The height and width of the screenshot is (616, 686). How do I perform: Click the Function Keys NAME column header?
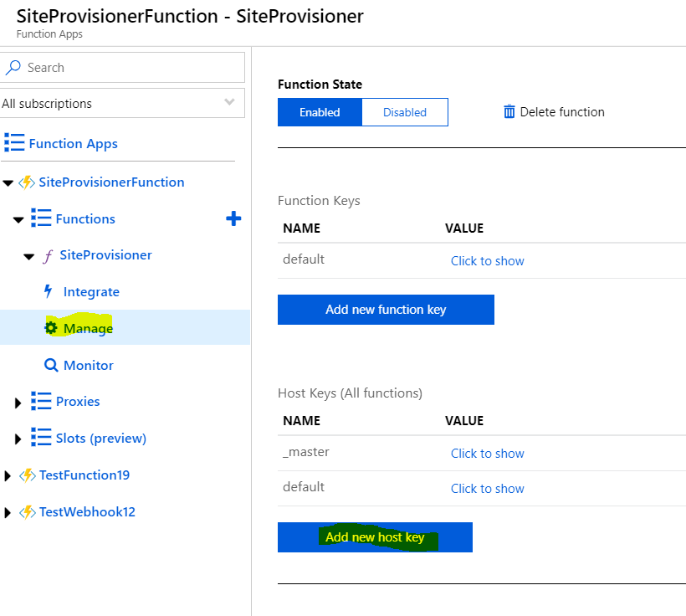coord(301,228)
